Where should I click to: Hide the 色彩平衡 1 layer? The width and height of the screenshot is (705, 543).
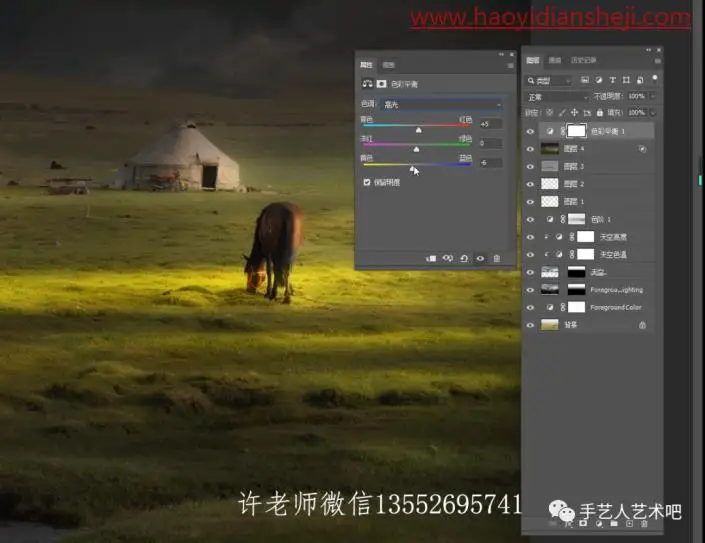(x=531, y=131)
